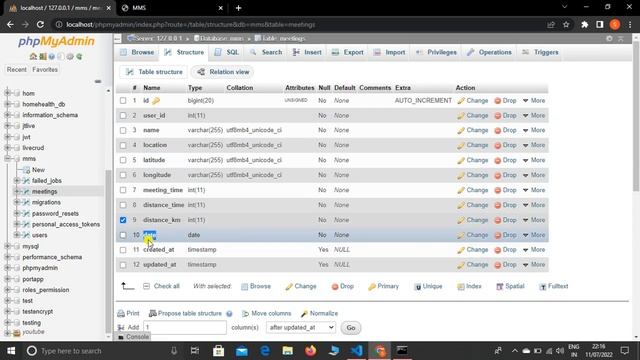This screenshot has height=360, width=640.
Task: Open Visual Studio Code from the taskbar
Action: point(356,351)
